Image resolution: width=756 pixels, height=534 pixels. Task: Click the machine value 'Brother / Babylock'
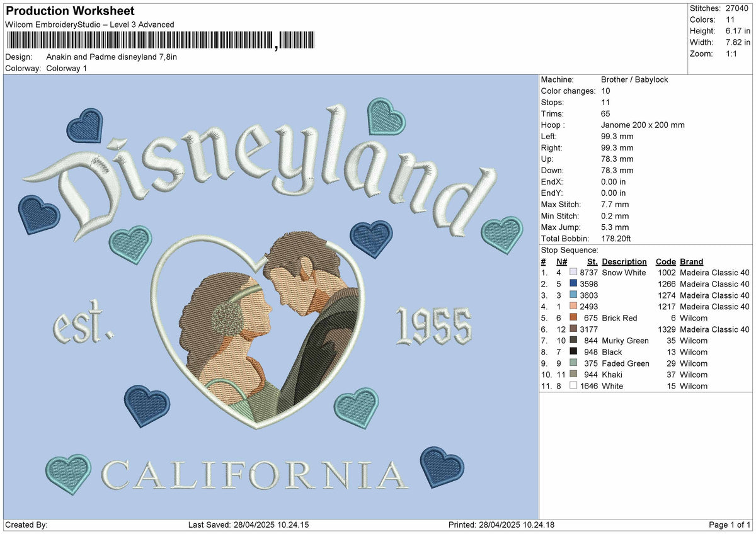pos(634,79)
